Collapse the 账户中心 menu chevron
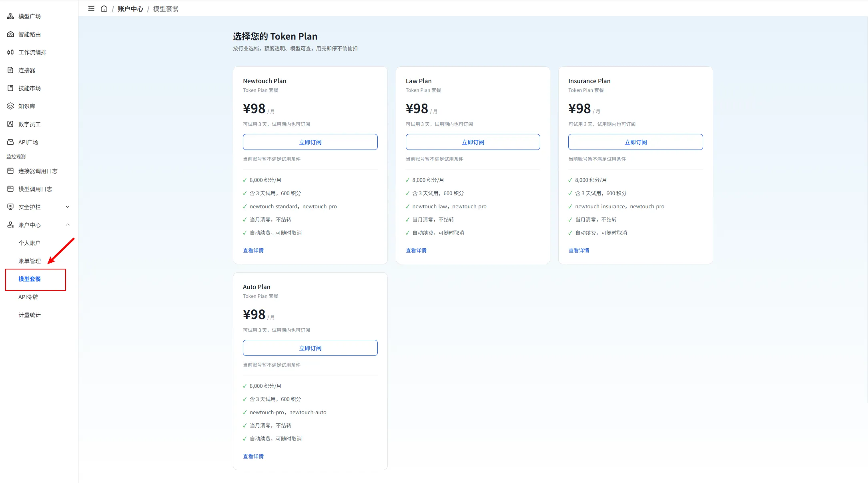Image resolution: width=868 pixels, height=483 pixels. [68, 225]
